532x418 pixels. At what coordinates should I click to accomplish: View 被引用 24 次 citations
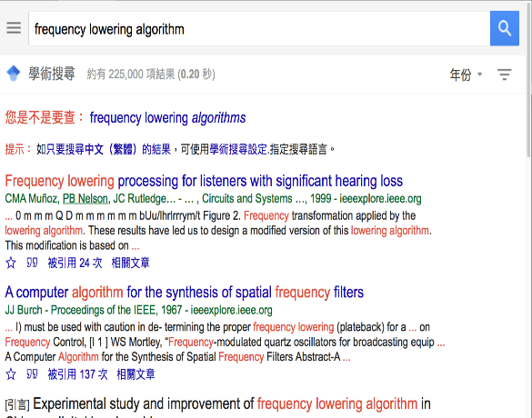[x=75, y=263]
